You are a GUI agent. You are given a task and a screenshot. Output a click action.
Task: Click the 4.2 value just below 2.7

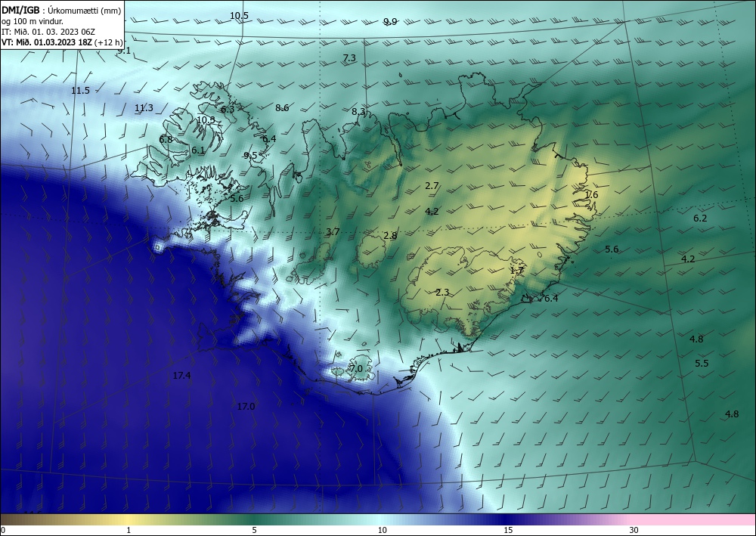(432, 211)
